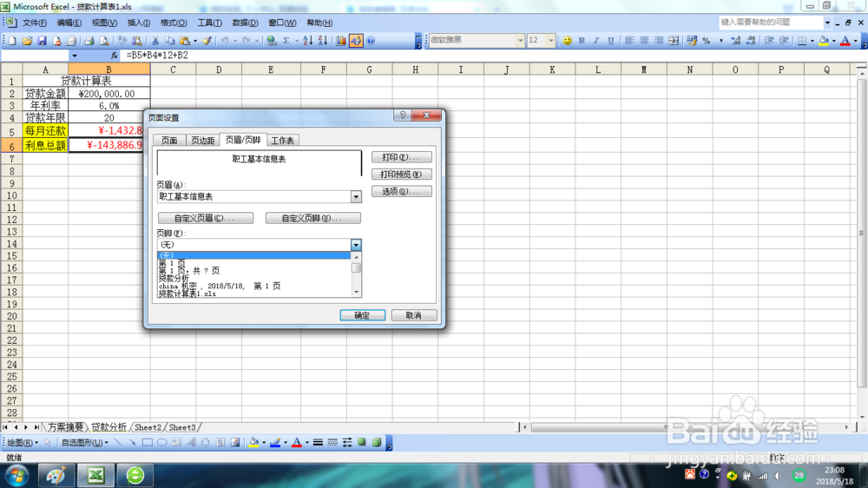
Task: Copy the selection using the toolbar icon
Action: coord(170,41)
